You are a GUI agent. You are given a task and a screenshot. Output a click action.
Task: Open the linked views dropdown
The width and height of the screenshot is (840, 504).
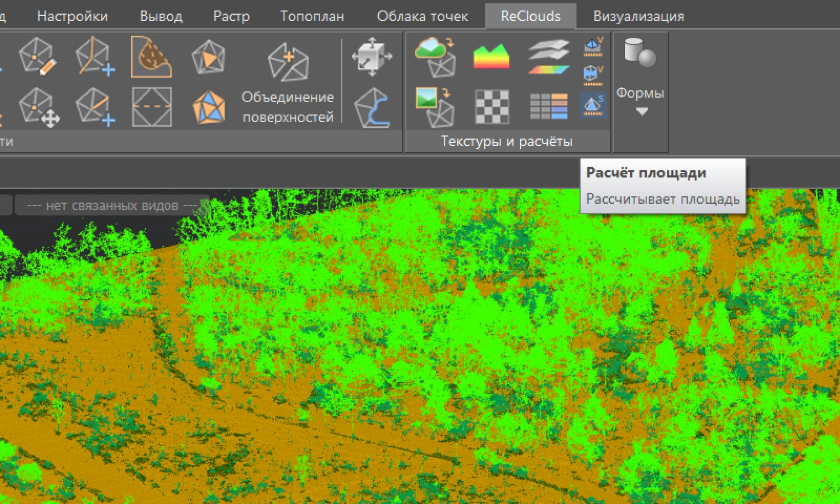pyautogui.click(x=112, y=206)
